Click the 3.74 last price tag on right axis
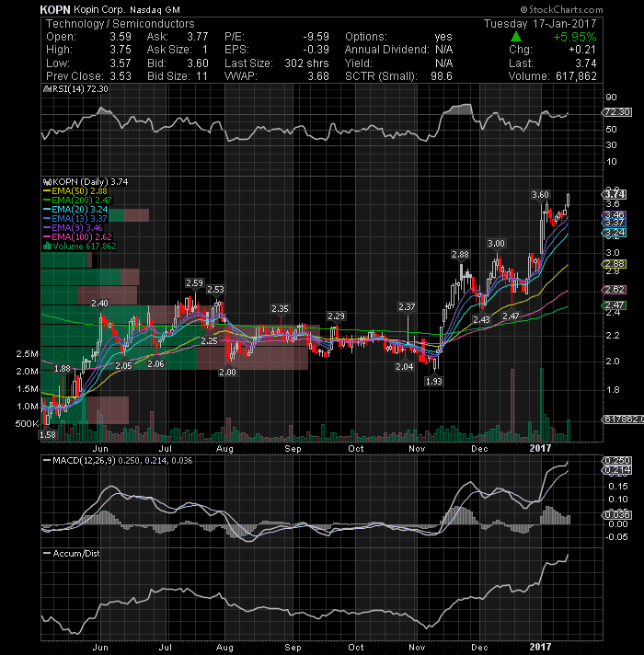Screen dimensions: 644x655 [x=615, y=194]
